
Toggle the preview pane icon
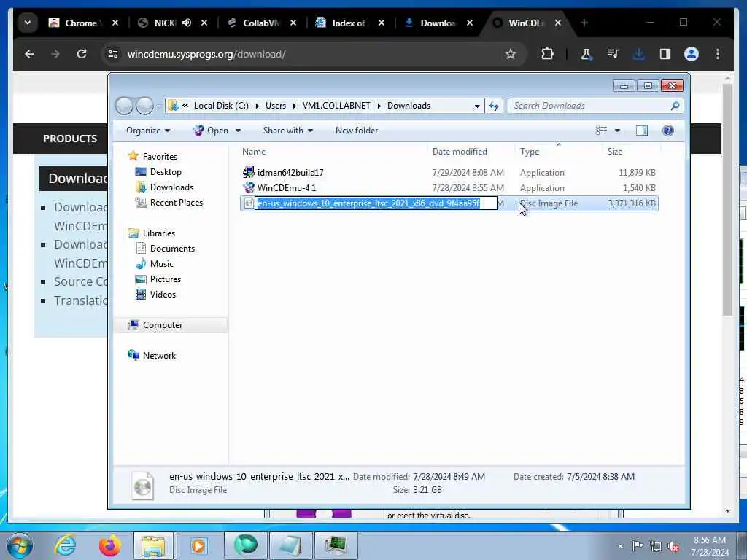(642, 131)
